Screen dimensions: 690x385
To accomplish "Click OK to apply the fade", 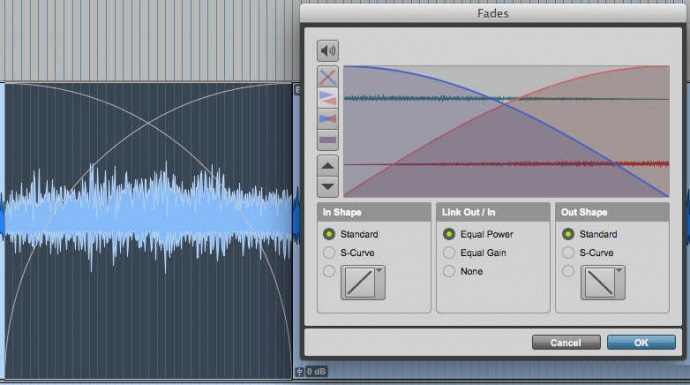I will [641, 342].
